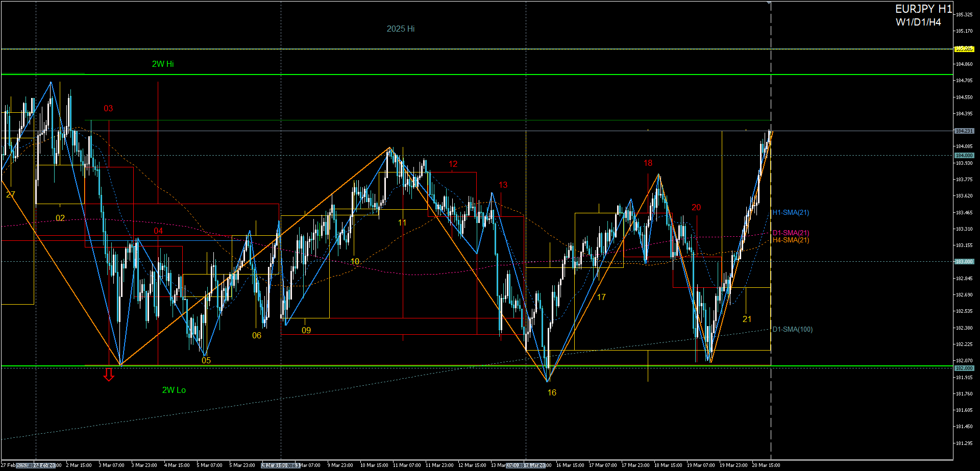Select the H4-SMA(21) indicator label
Image resolution: width=980 pixels, height=471 pixels.
click(791, 240)
